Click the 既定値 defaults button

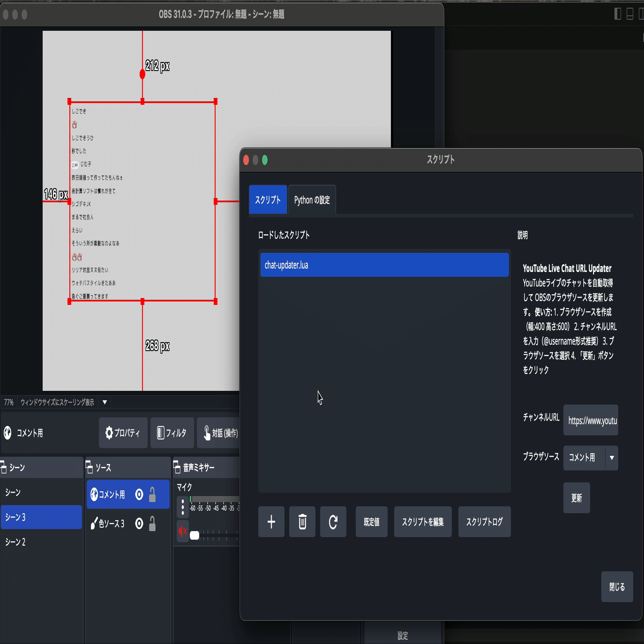[x=372, y=522]
